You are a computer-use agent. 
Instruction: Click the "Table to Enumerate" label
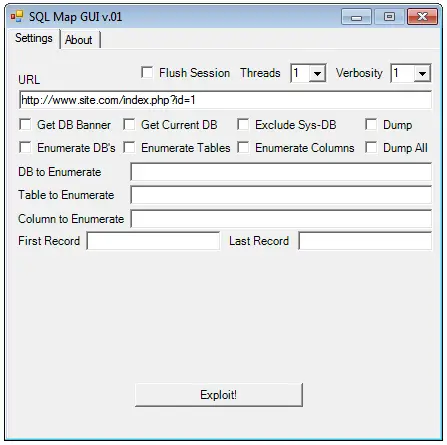click(66, 195)
